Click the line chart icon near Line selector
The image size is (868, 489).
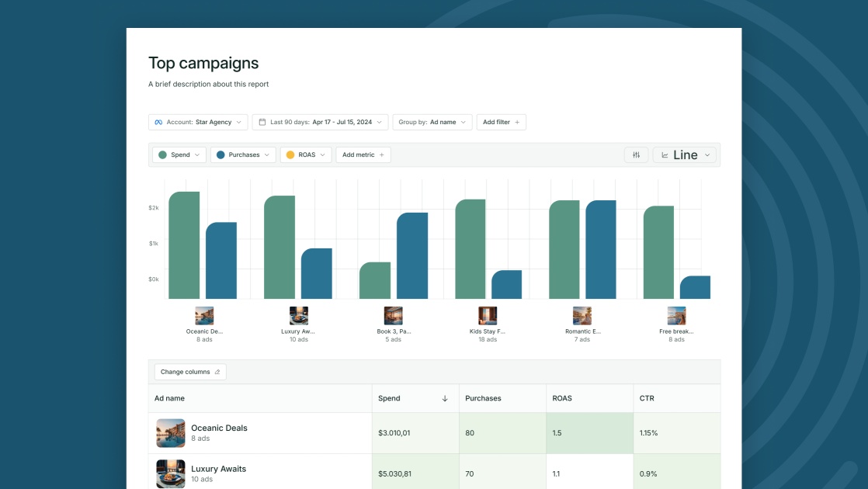click(x=665, y=154)
